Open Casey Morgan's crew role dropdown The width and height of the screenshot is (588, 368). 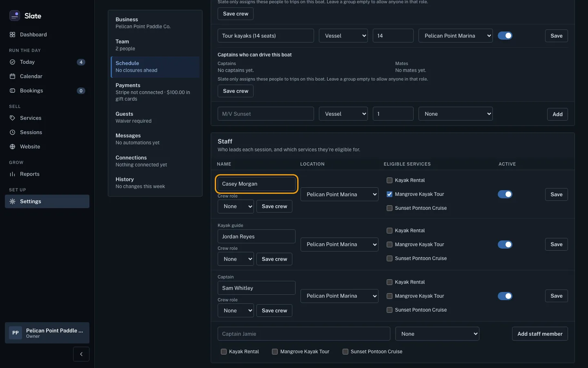pyautogui.click(x=236, y=206)
